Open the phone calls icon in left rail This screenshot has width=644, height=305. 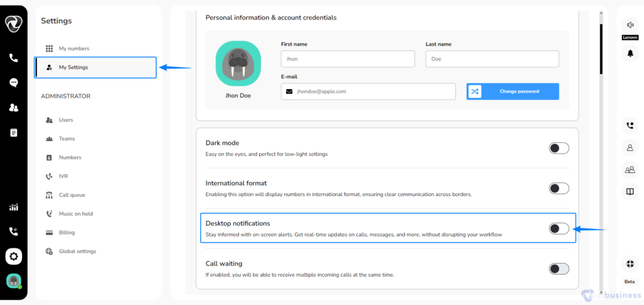[x=14, y=58]
